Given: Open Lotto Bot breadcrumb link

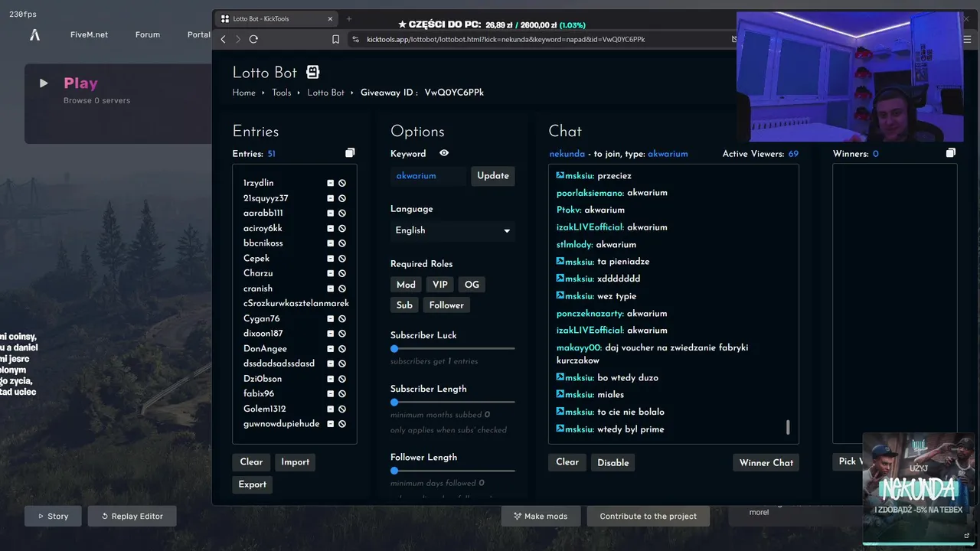Looking at the screenshot, I should coord(326,93).
